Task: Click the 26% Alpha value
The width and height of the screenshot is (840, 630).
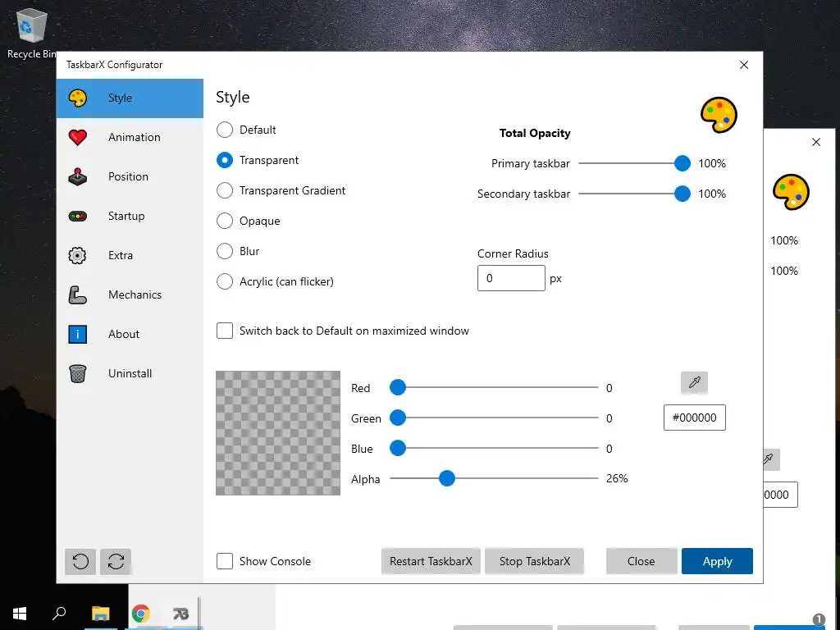Action: (617, 478)
